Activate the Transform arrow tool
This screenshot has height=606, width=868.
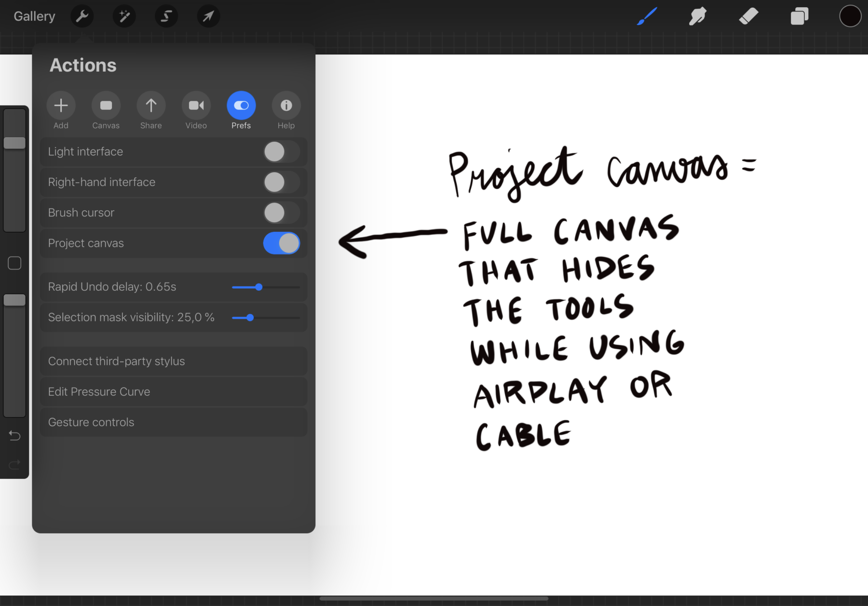pos(208,16)
